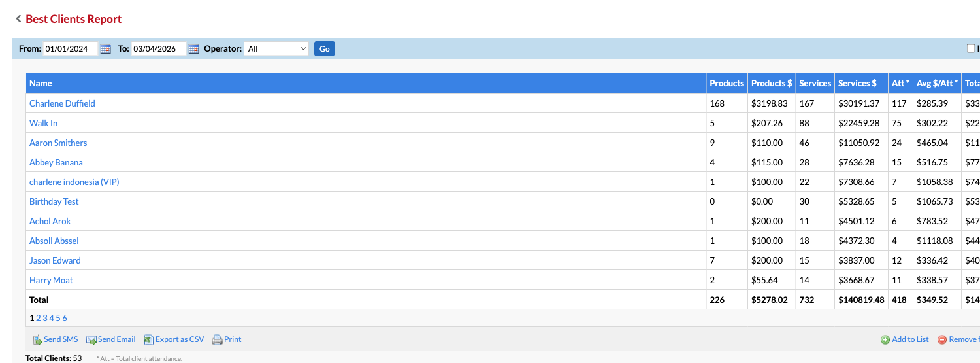The height and width of the screenshot is (363, 980).
Task: Click the Send Email envelope icon
Action: (91, 339)
